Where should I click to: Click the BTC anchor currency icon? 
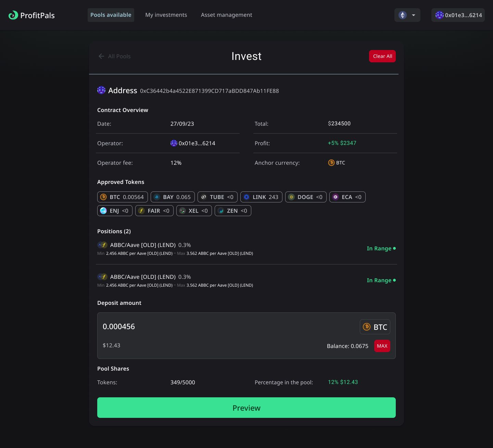point(331,163)
